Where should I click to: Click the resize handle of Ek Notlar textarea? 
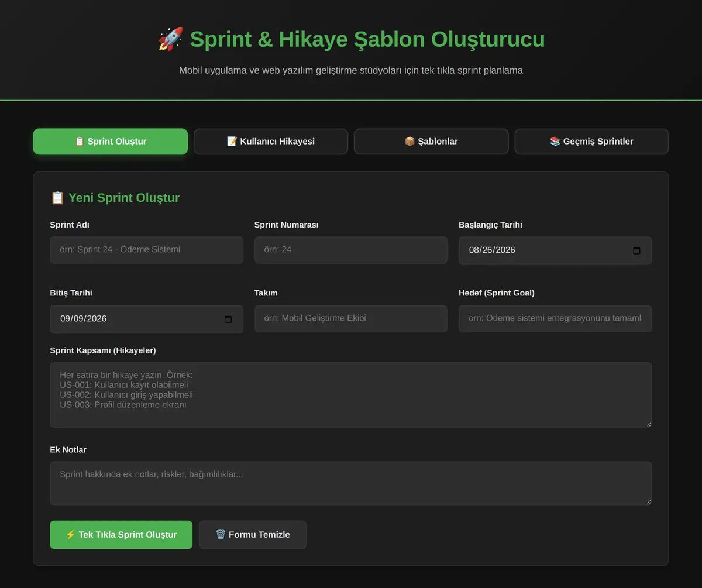(648, 501)
